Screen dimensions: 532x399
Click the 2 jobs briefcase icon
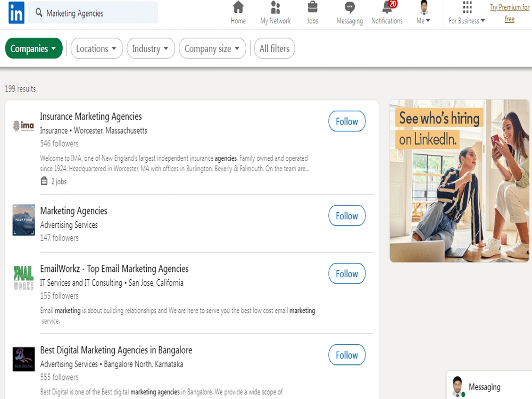point(44,181)
